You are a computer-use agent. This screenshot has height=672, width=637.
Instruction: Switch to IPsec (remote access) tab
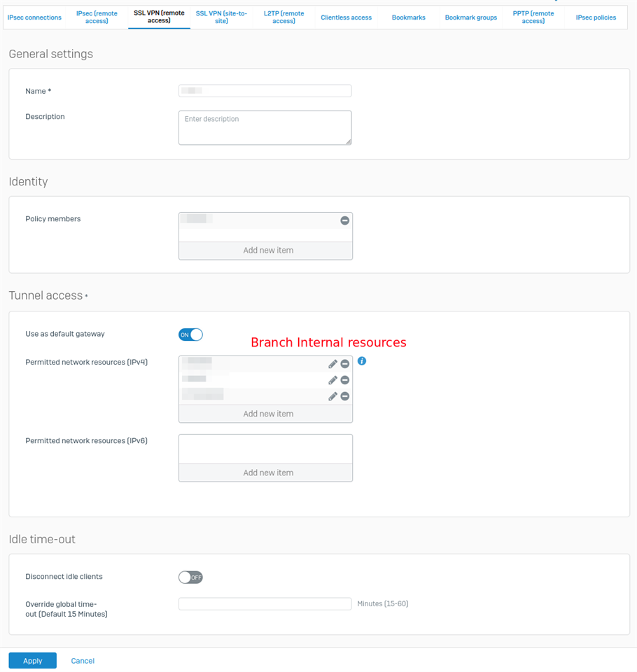click(x=97, y=17)
